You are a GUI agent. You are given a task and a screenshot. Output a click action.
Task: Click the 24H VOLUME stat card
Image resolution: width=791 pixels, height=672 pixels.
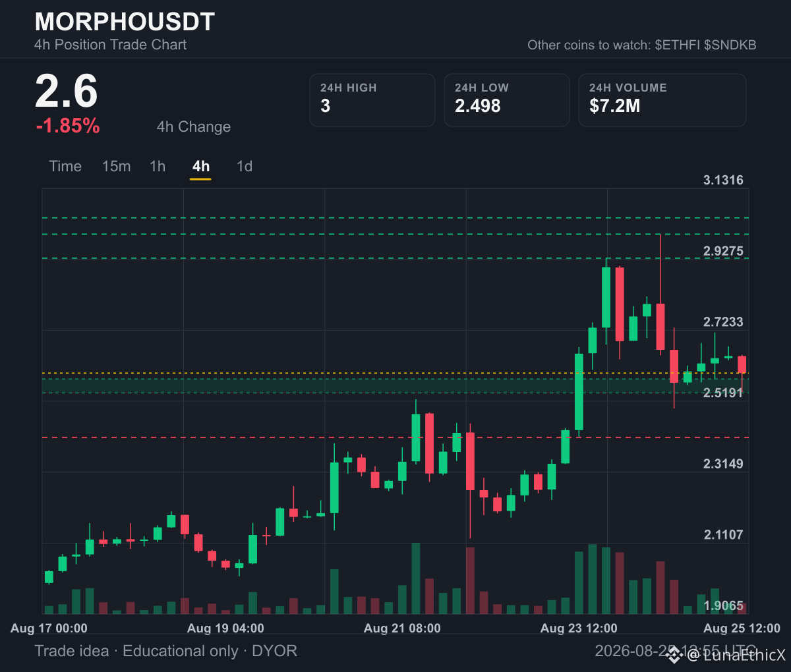(662, 100)
